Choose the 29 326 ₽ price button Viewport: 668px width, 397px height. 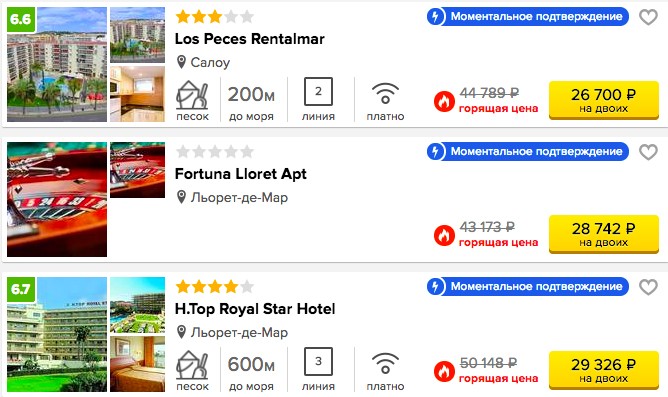point(604,370)
